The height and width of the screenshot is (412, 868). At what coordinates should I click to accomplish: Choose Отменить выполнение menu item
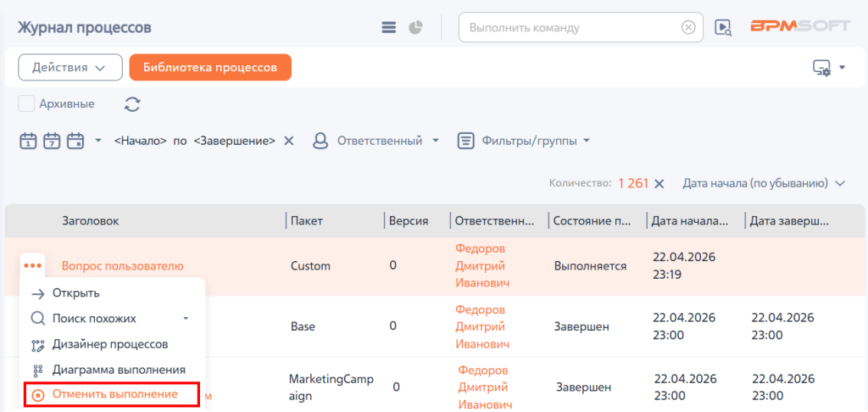113,395
